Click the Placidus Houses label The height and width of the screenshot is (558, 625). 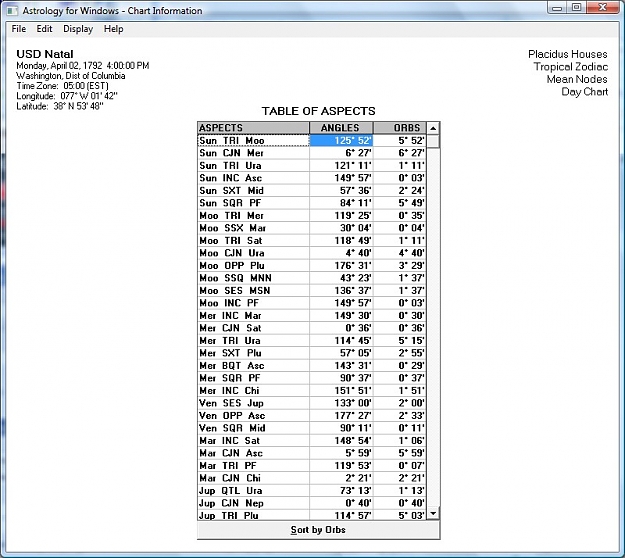(x=568, y=54)
